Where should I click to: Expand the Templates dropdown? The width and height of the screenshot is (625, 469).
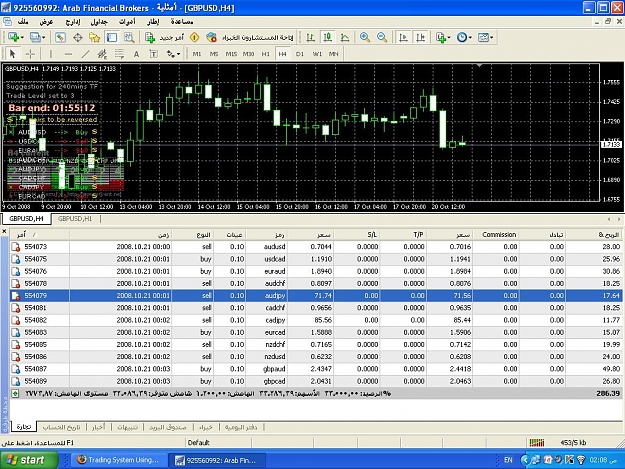[492, 37]
